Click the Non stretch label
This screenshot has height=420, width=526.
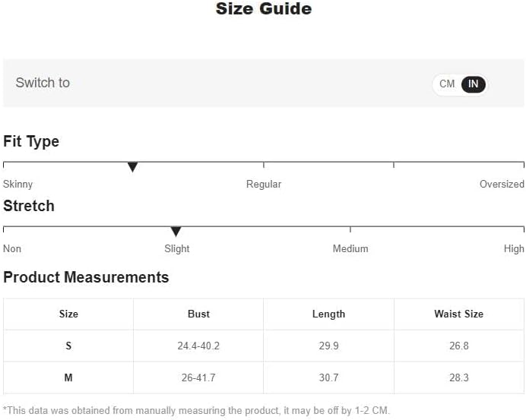(x=12, y=248)
